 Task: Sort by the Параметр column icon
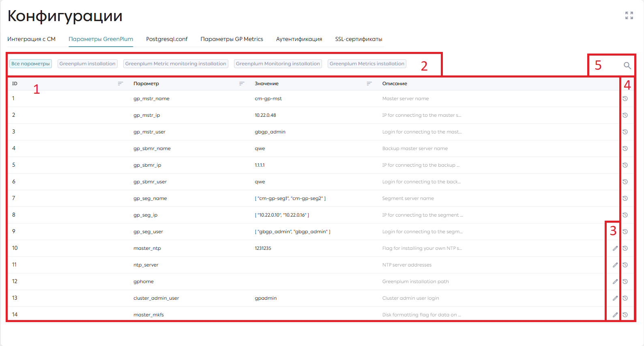click(242, 84)
